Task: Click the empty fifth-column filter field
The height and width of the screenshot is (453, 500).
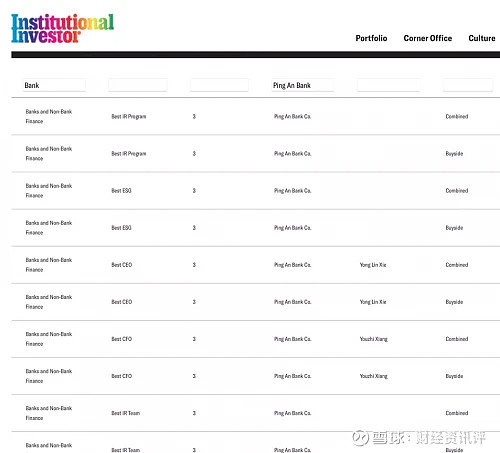Action: pyautogui.click(x=388, y=85)
